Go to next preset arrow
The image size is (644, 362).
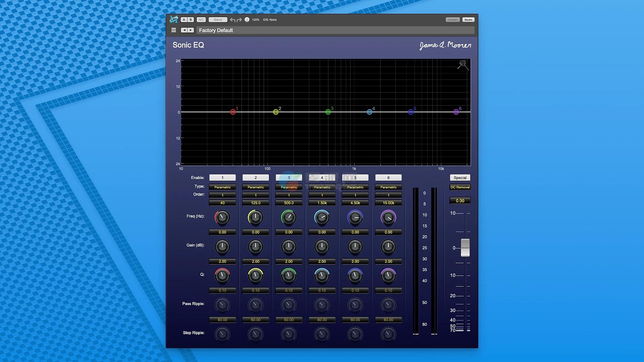pos(191,30)
